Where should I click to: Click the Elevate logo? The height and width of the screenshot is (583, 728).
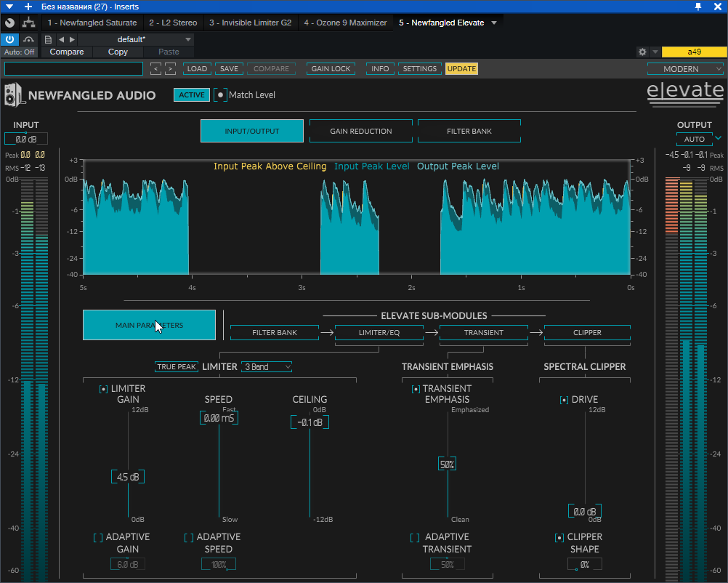click(x=685, y=94)
